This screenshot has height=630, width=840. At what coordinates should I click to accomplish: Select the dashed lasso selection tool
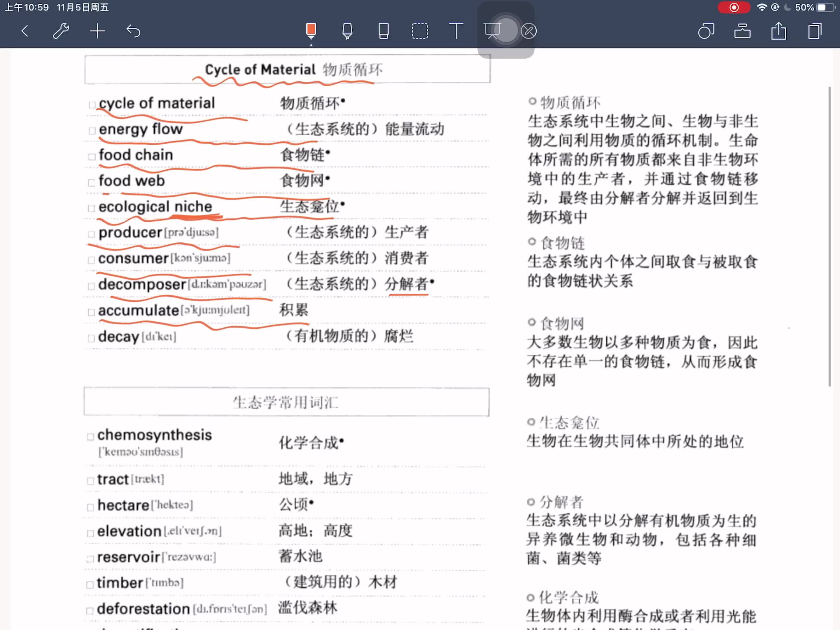[x=420, y=31]
